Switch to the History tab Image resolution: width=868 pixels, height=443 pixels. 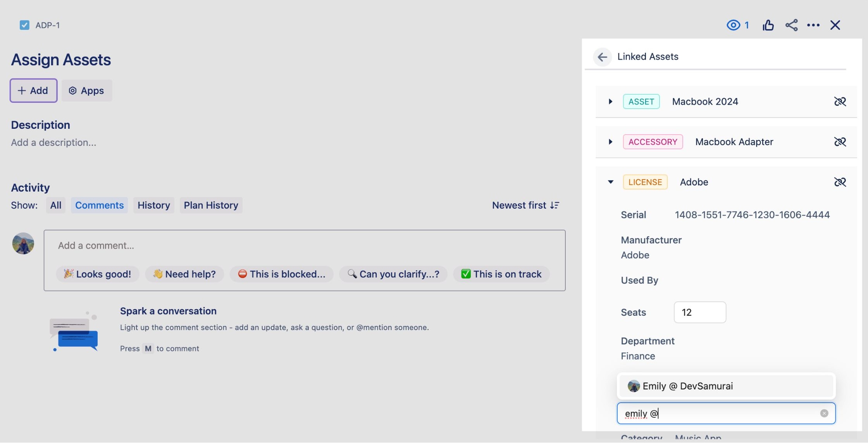coord(153,205)
